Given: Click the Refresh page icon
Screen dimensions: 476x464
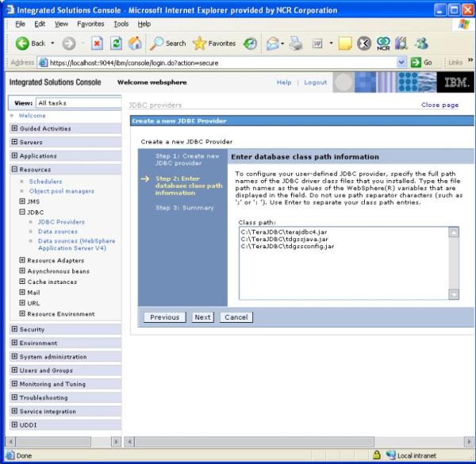Looking at the screenshot, I should coord(116,44).
